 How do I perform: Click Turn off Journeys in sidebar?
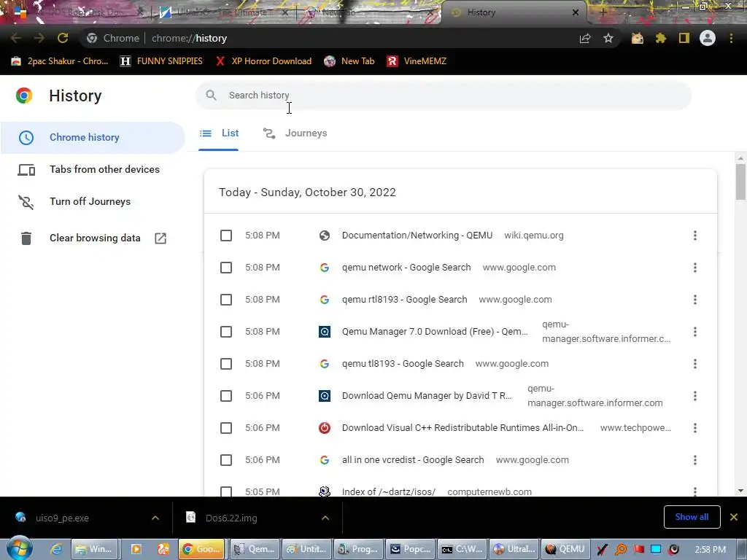click(x=93, y=202)
